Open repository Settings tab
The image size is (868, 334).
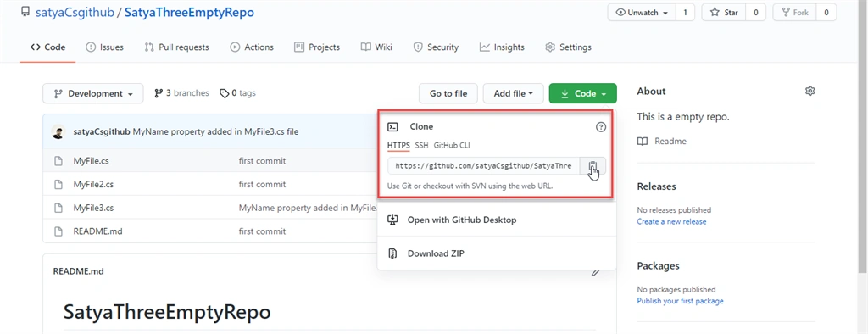(x=569, y=47)
